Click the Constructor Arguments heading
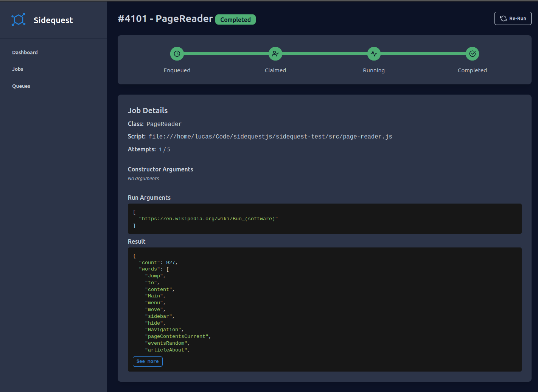 click(160, 169)
